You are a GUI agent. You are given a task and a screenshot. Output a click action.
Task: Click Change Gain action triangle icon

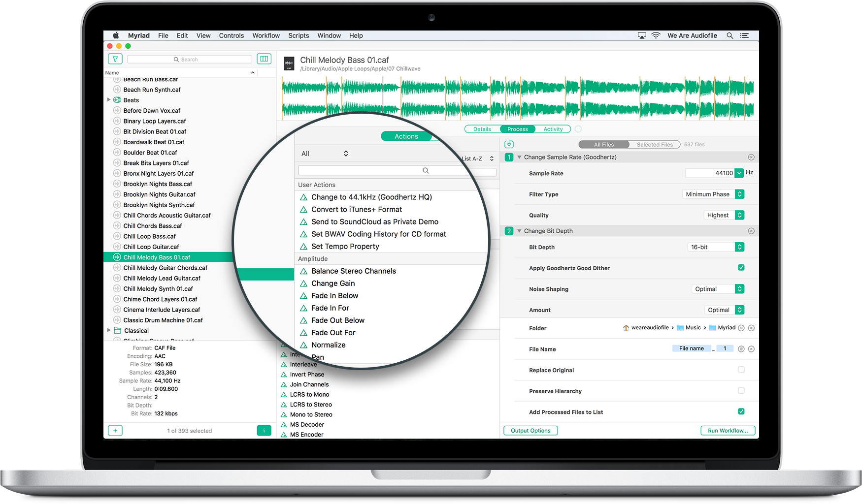(303, 283)
